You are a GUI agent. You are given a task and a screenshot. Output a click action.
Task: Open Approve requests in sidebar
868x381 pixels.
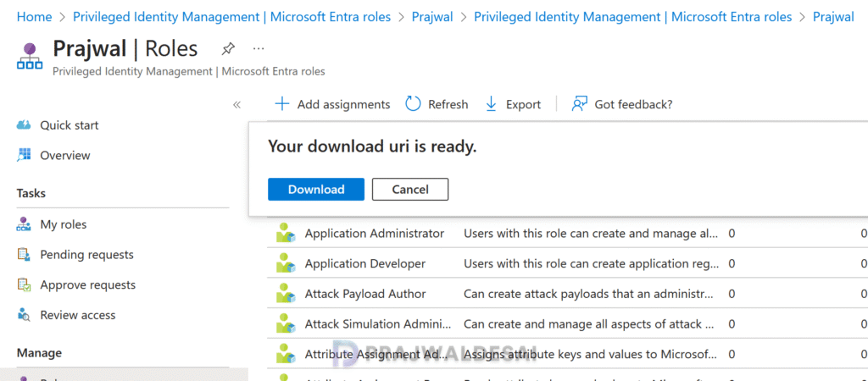(x=87, y=284)
